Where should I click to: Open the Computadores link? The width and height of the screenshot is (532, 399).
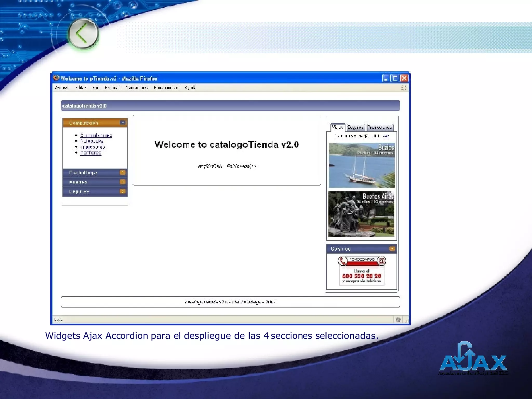click(x=96, y=135)
